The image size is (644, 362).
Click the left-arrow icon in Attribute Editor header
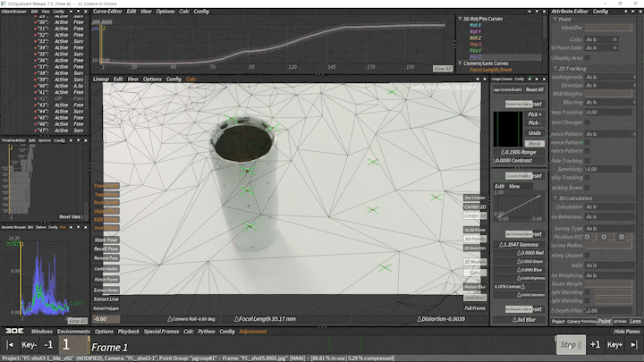point(625,12)
